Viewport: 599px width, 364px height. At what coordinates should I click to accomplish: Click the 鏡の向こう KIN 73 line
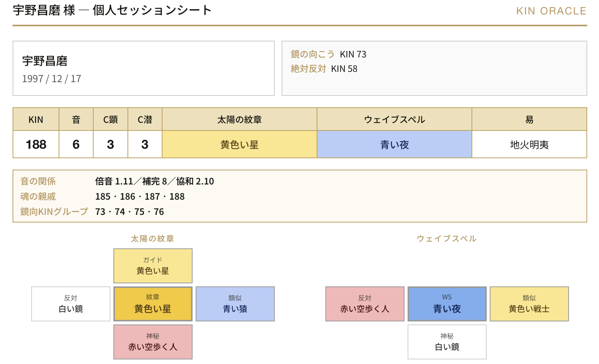[328, 54]
